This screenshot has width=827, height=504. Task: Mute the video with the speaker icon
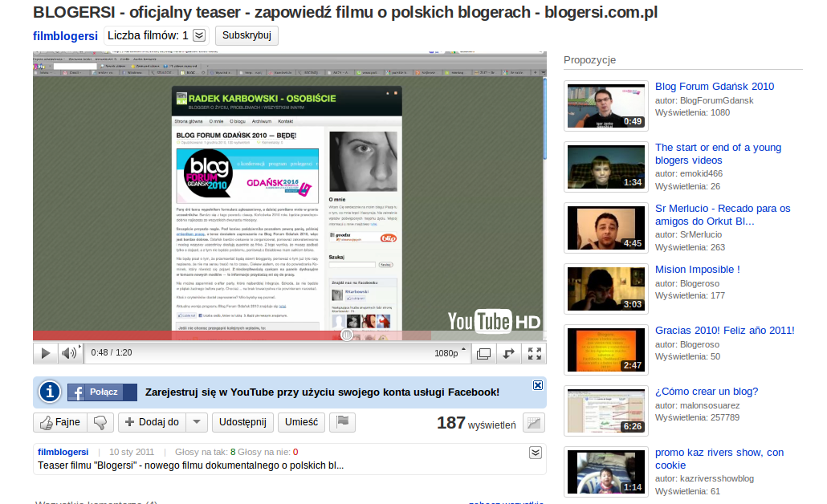tap(70, 353)
